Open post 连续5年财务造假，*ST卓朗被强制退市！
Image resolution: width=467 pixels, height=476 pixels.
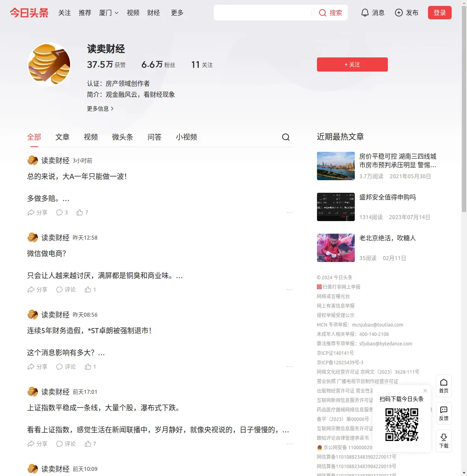point(89,330)
